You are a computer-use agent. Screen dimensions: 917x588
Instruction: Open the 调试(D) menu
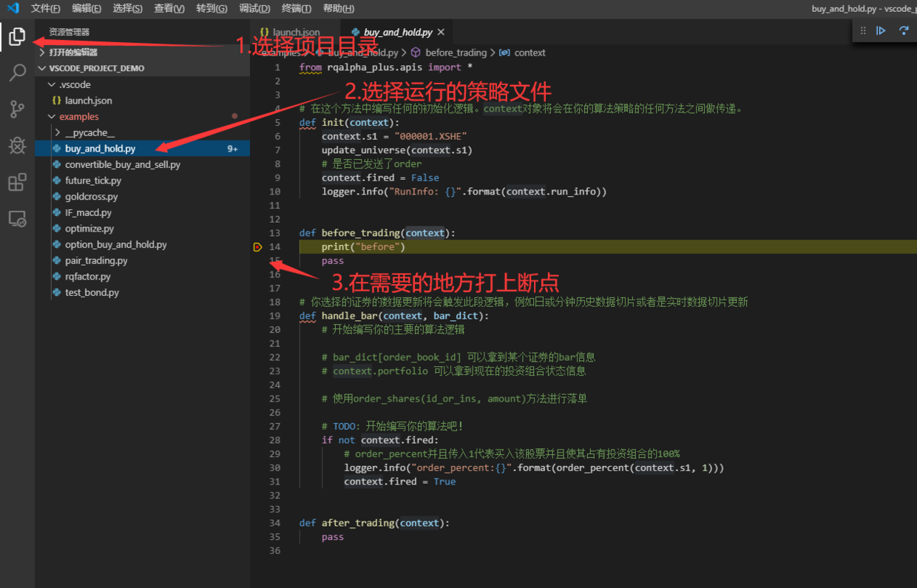coord(254,9)
